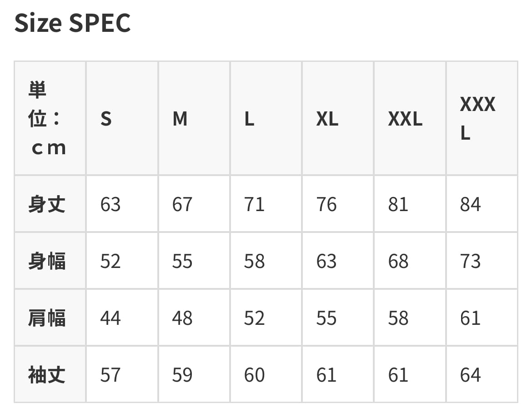Screen dimensions: 532x414
Task: Click the 身丈 value 63 for size S
Action: [110, 204]
